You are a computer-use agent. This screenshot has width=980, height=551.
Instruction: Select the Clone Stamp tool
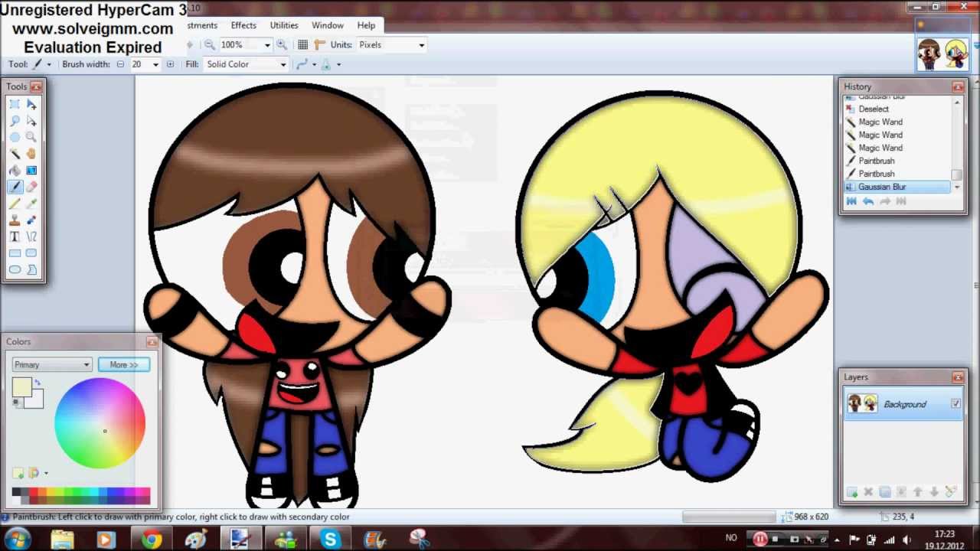pos(15,220)
